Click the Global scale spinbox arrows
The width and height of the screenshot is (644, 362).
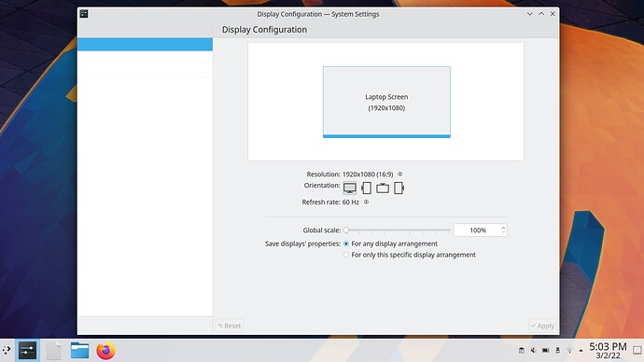pyautogui.click(x=503, y=230)
